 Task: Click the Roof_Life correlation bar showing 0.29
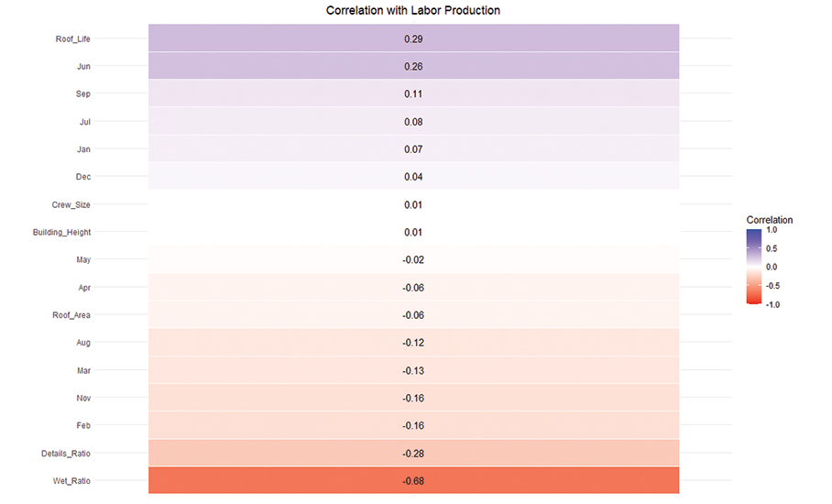click(413, 39)
